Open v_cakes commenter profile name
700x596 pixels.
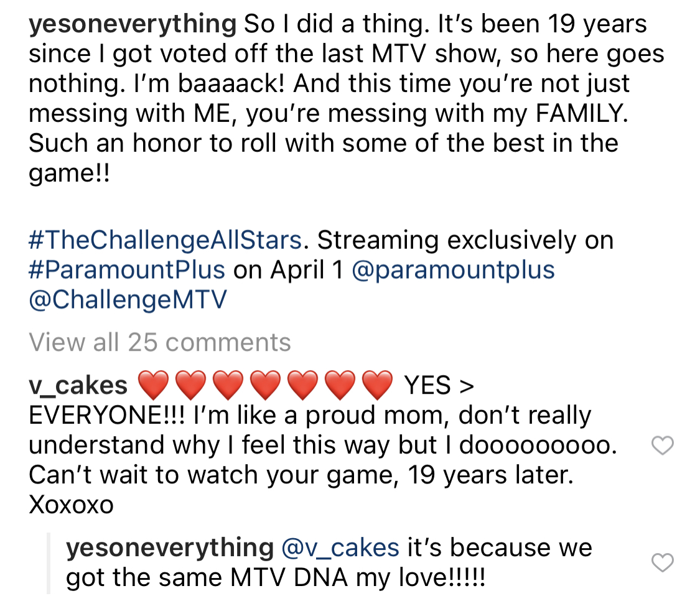(x=78, y=385)
